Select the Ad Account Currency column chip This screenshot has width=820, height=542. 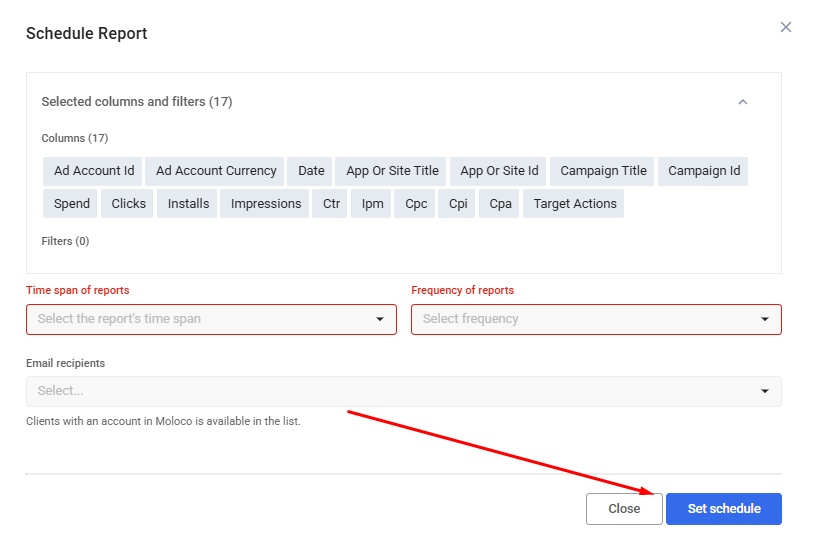pyautogui.click(x=216, y=171)
